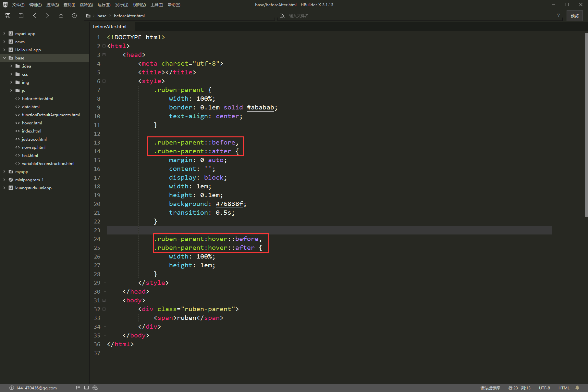Open the 运行(R) menu
588x392 pixels.
[104, 5]
